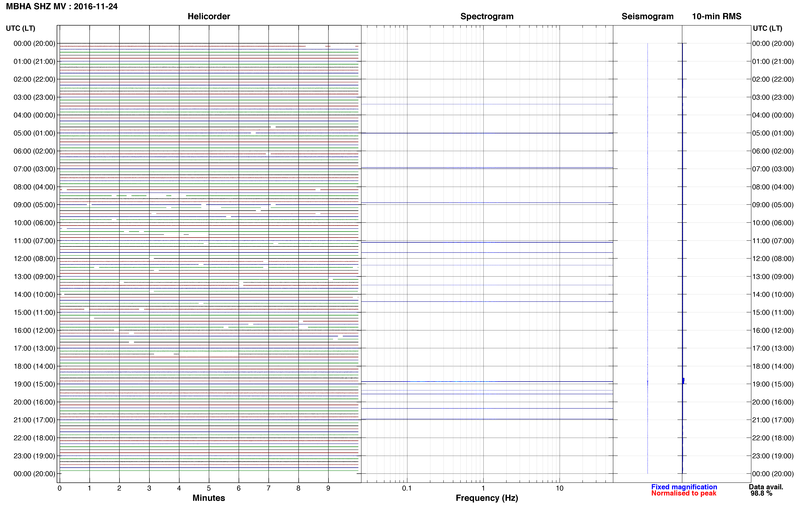This screenshot has height=508, width=812.
Task: Click the 'Minutes' x-axis label
Action: 209,498
